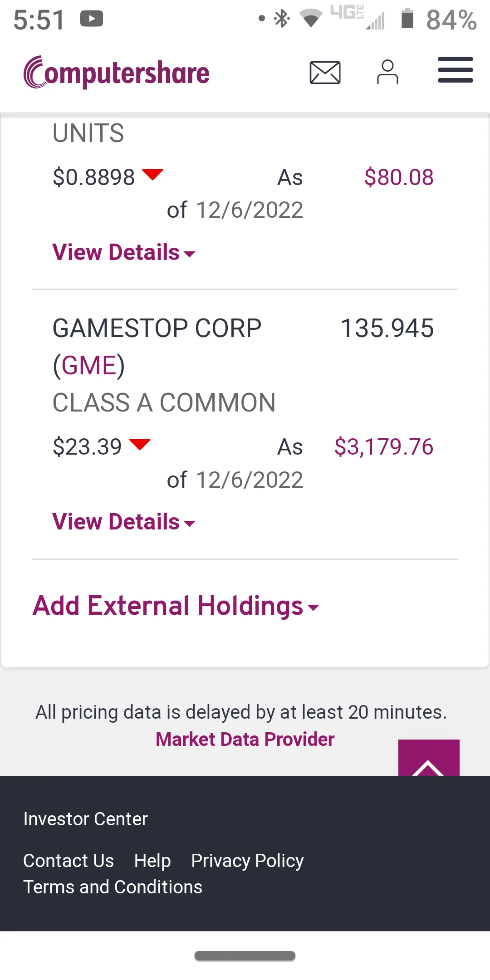The width and height of the screenshot is (490, 980).
Task: Open Help in the footer
Action: 152,861
